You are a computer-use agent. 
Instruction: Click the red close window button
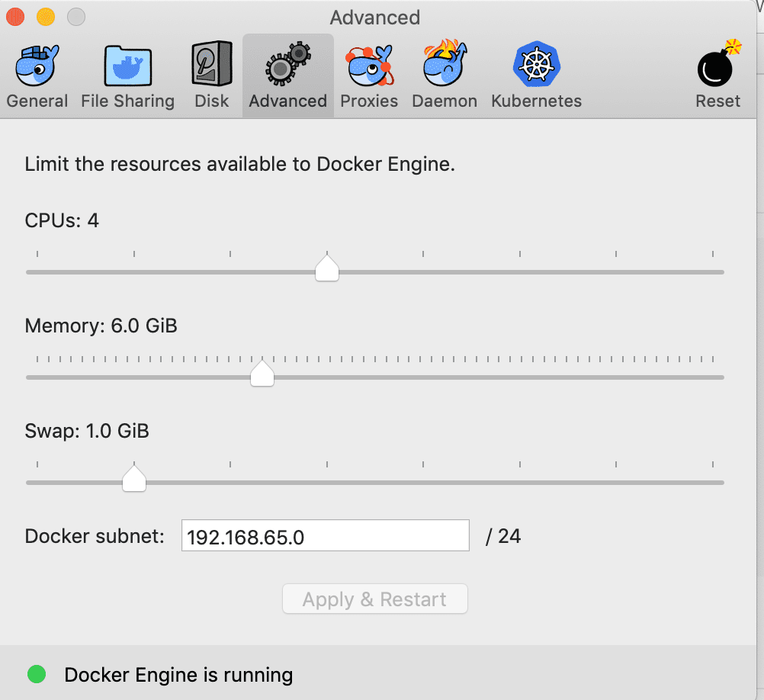click(x=15, y=17)
